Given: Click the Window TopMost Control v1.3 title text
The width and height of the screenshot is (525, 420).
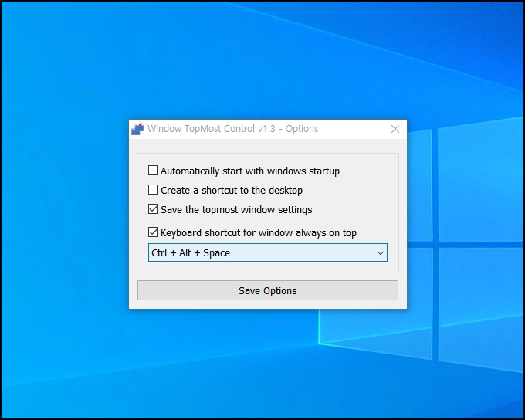Looking at the screenshot, I should tap(232, 129).
